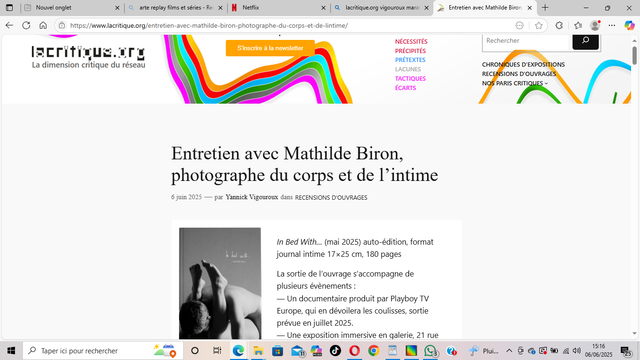This screenshot has width=640, height=360.
Task: Click the reader options icon in address bar
Action: (520, 25)
